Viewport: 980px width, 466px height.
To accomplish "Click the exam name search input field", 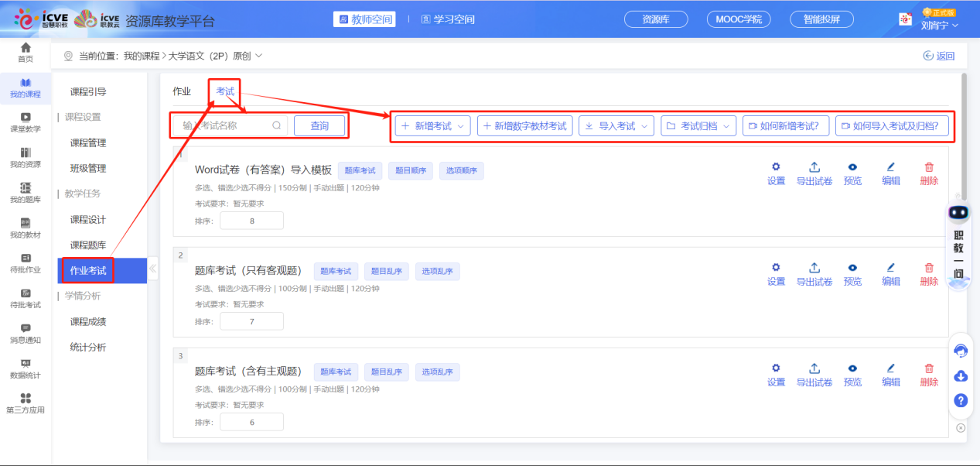I will 224,125.
